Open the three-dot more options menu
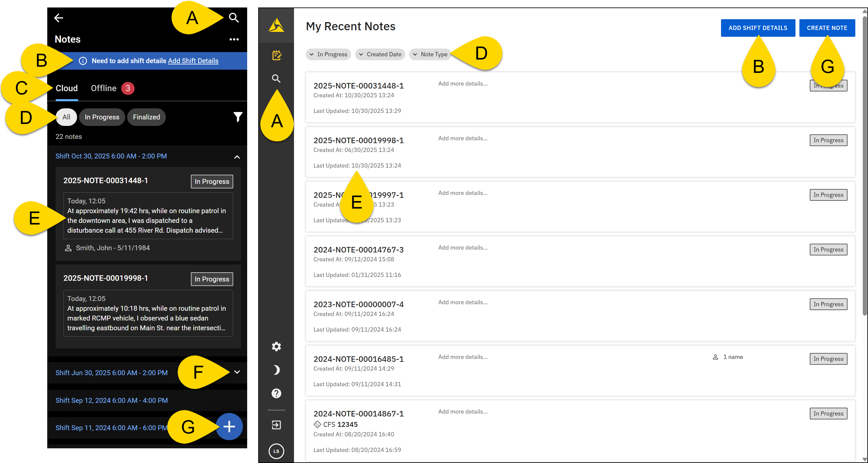This screenshot has width=868, height=463. click(x=234, y=39)
